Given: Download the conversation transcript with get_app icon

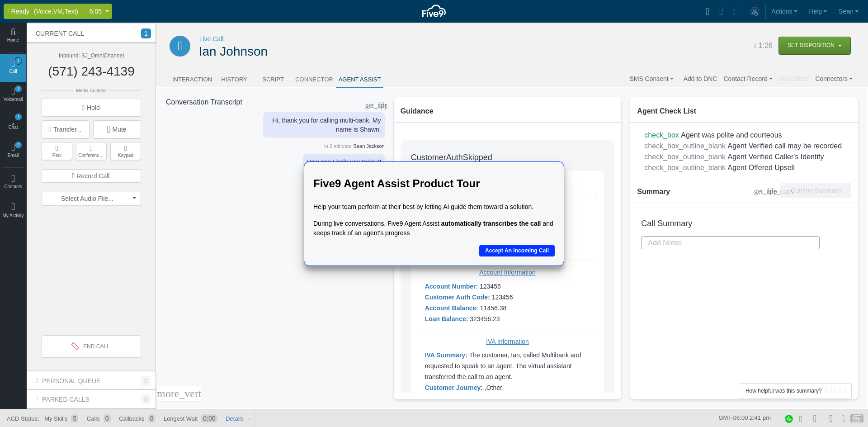Looking at the screenshot, I should click(x=376, y=105).
